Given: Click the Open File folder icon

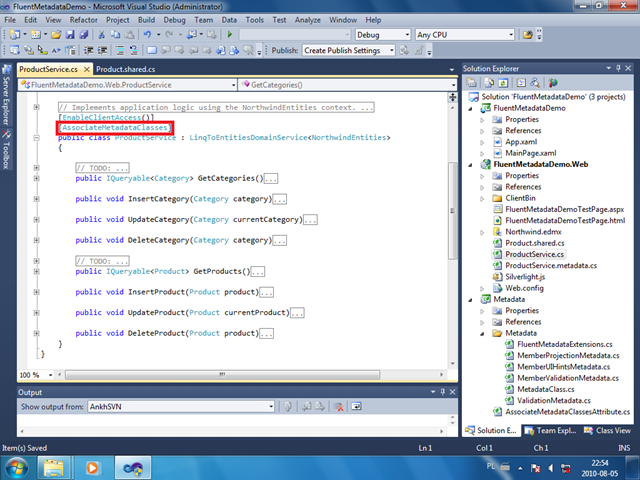Looking at the screenshot, I should [56, 35].
